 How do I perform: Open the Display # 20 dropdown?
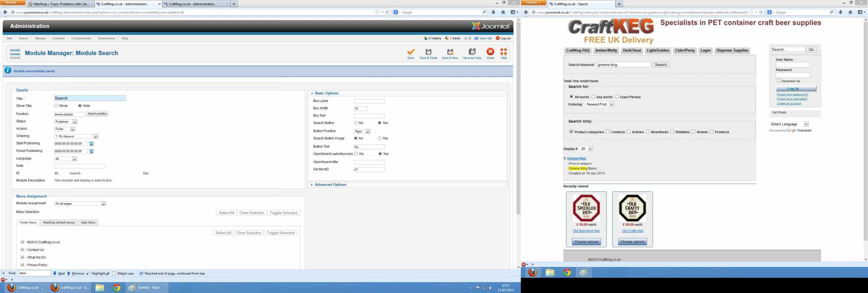pos(586,149)
